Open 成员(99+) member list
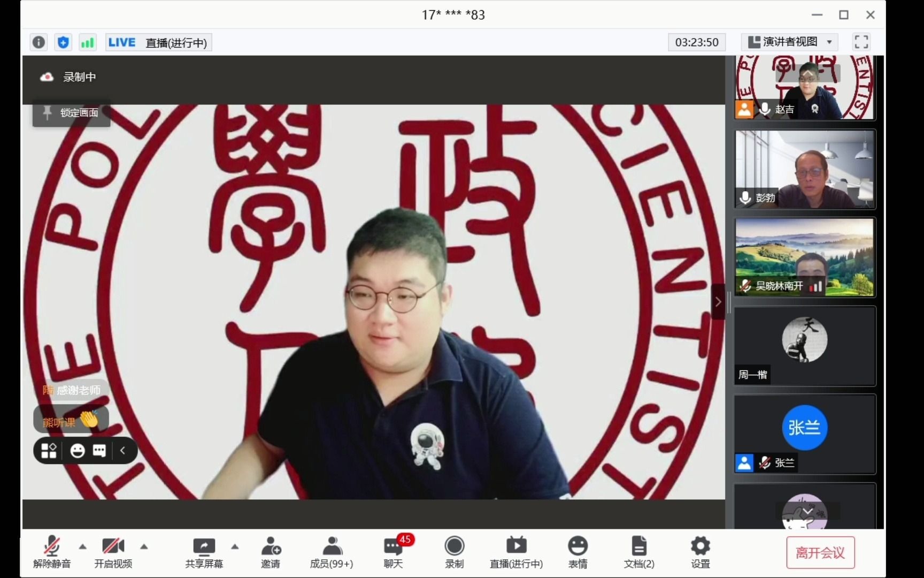 point(332,552)
